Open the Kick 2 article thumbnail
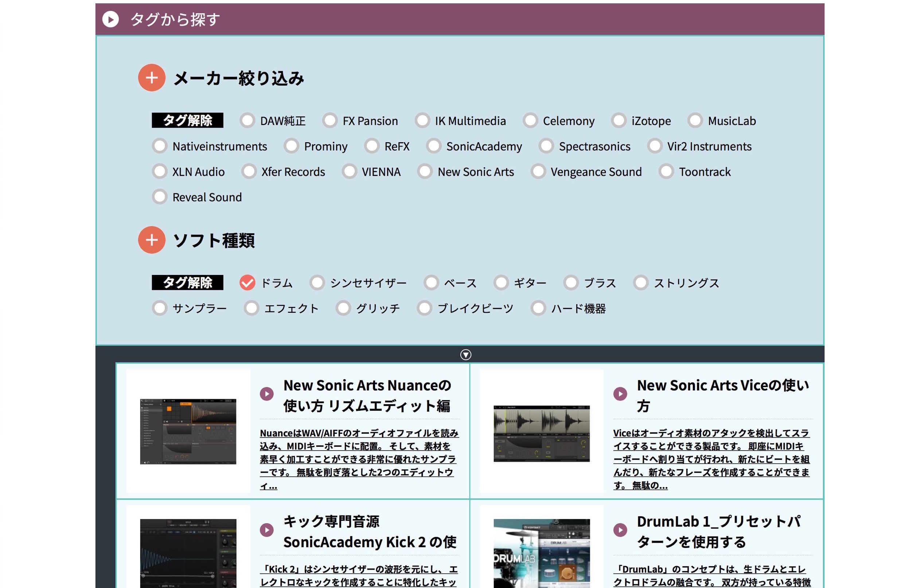This screenshot has height=588, width=924. pyautogui.click(x=188, y=553)
